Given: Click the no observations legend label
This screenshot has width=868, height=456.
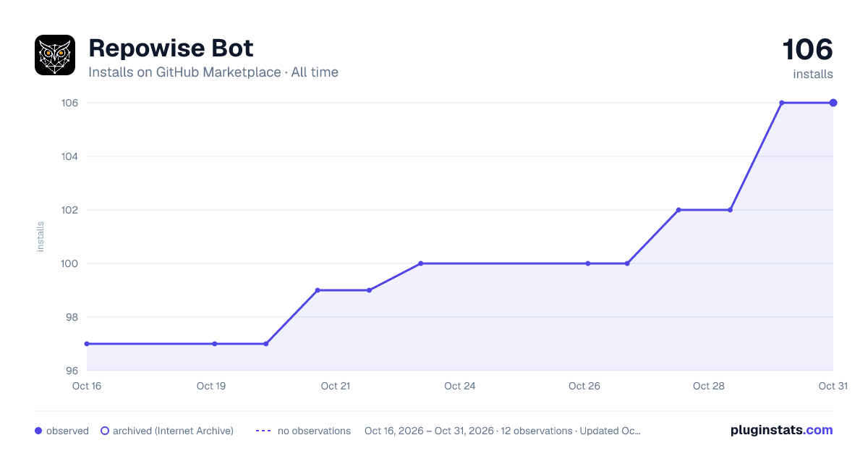Looking at the screenshot, I should tap(314, 431).
